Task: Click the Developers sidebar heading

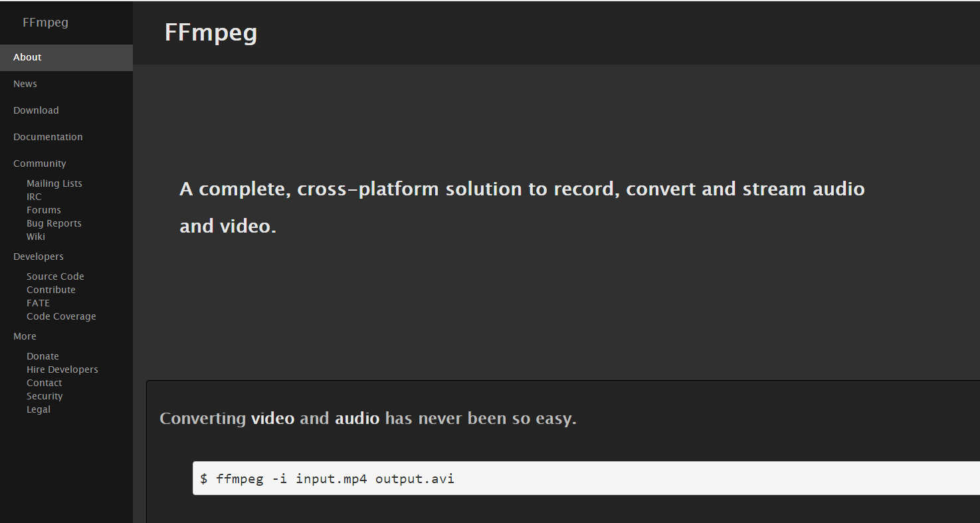Action: click(39, 257)
